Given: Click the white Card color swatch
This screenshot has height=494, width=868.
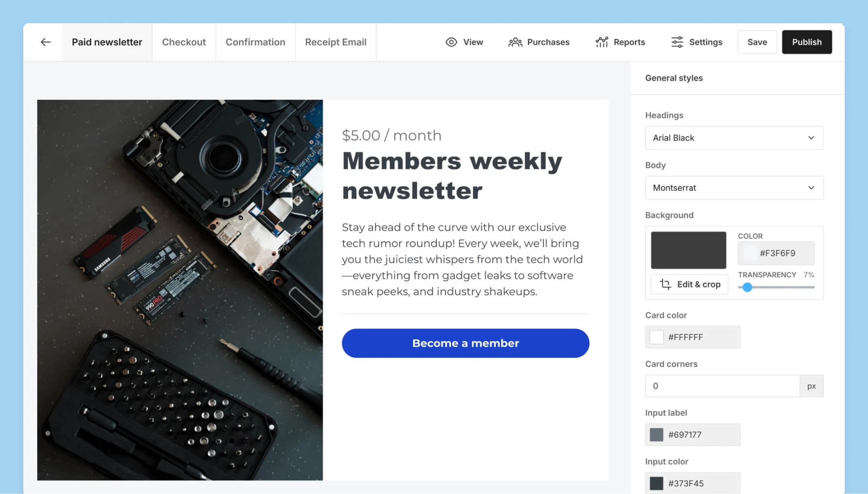Looking at the screenshot, I should point(657,337).
